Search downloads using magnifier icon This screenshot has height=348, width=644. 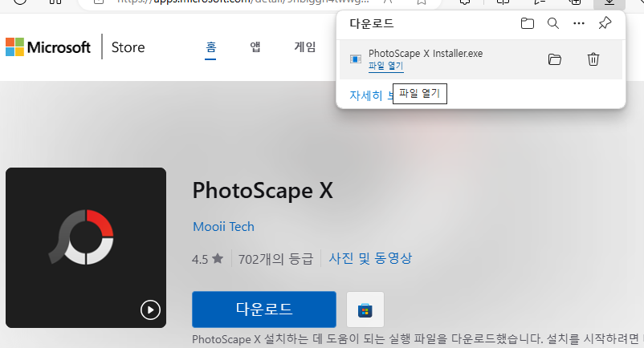tap(553, 23)
